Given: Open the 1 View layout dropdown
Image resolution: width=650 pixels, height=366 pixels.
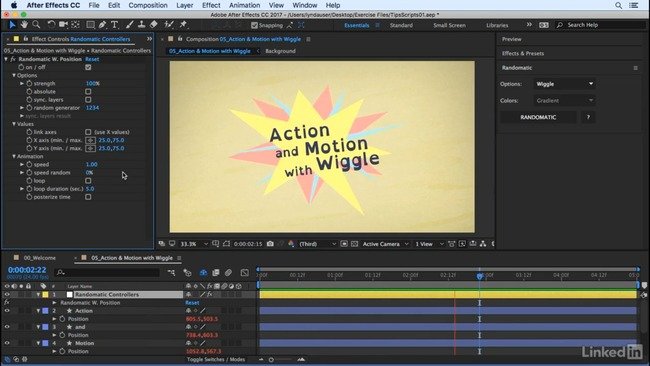Looking at the screenshot, I should click(429, 244).
